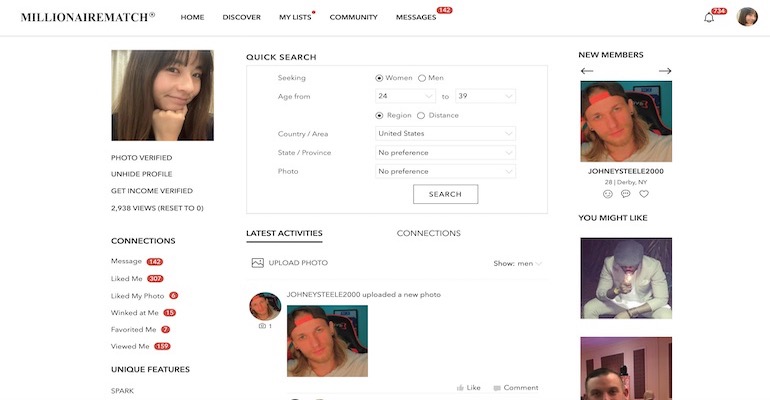
Task: Expand the Country / Area dropdown
Action: (x=445, y=134)
